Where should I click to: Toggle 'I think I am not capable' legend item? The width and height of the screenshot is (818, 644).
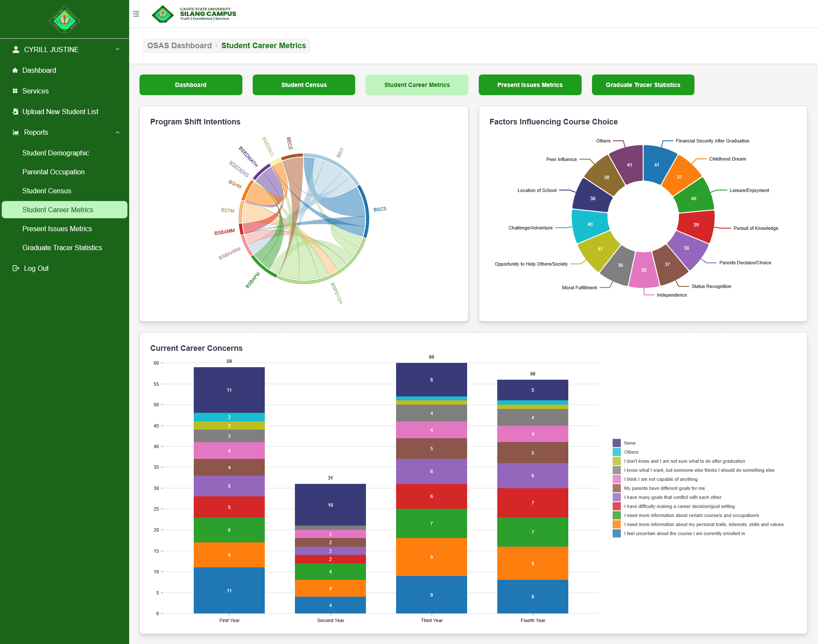click(660, 479)
